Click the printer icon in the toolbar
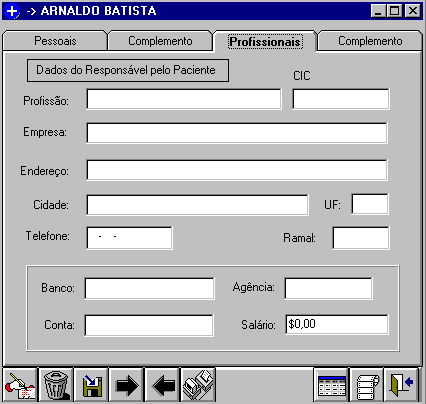 point(198,385)
